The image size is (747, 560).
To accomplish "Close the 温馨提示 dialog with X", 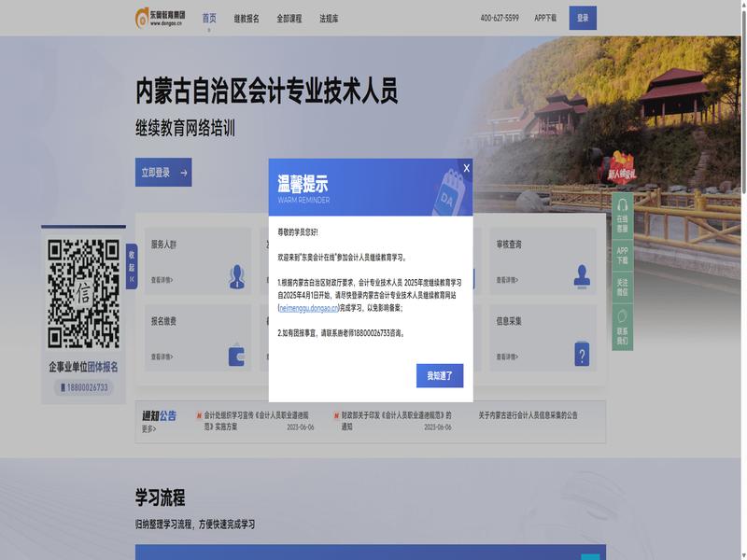I will (466, 168).
